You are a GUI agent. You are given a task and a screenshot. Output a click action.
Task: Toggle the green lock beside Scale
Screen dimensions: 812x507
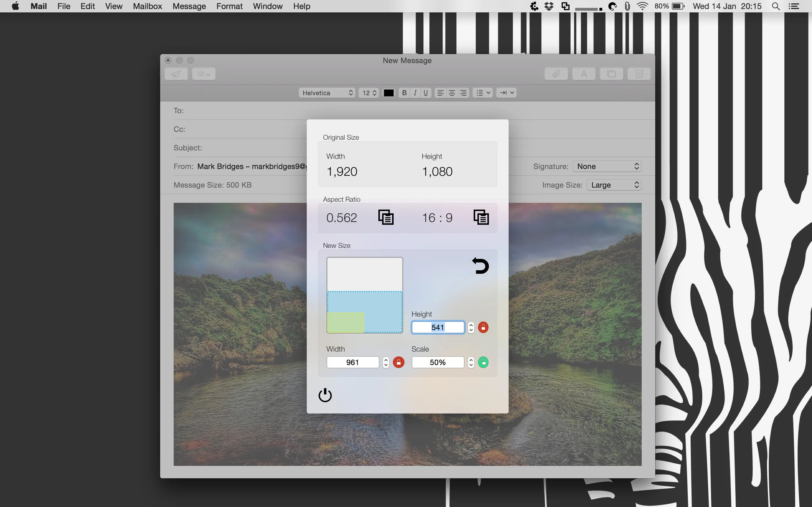point(483,362)
